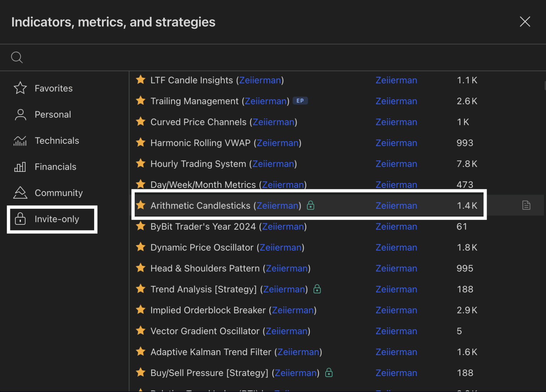Viewport: 546px width, 392px height.
Task: Open the Favorites star category
Action: tap(20, 88)
